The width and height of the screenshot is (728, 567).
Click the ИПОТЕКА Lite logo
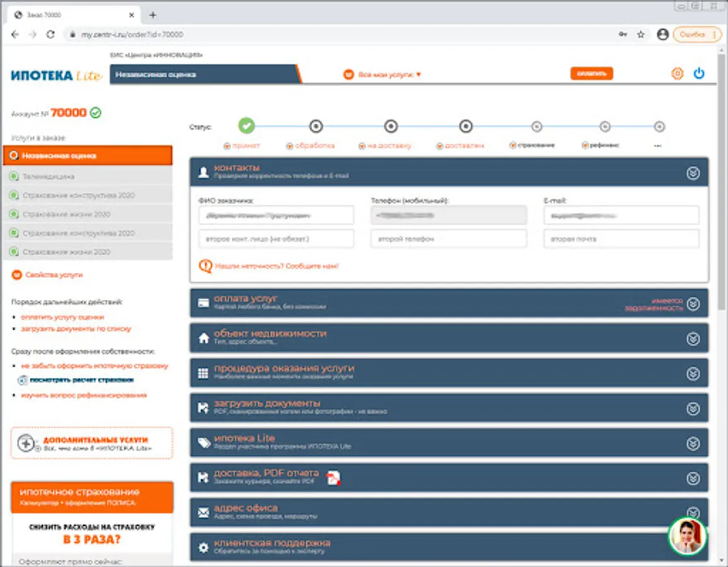(x=56, y=76)
